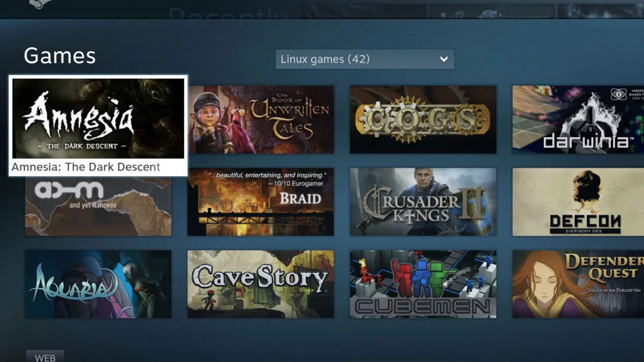Click the Amnesia: The Dark Descent caption

[x=86, y=167]
